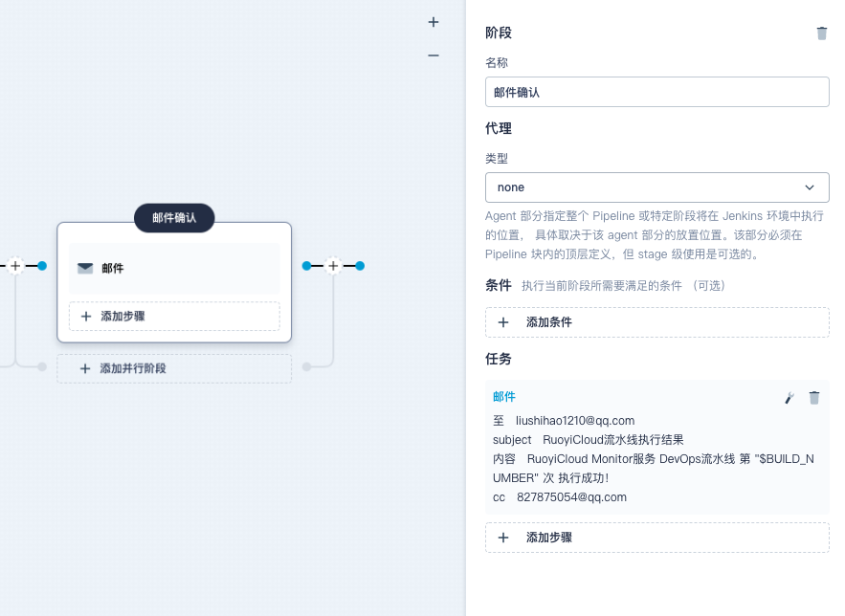This screenshot has width=845, height=616.
Task: Open the 代理 类型 dropdown showing none
Action: 656,187
